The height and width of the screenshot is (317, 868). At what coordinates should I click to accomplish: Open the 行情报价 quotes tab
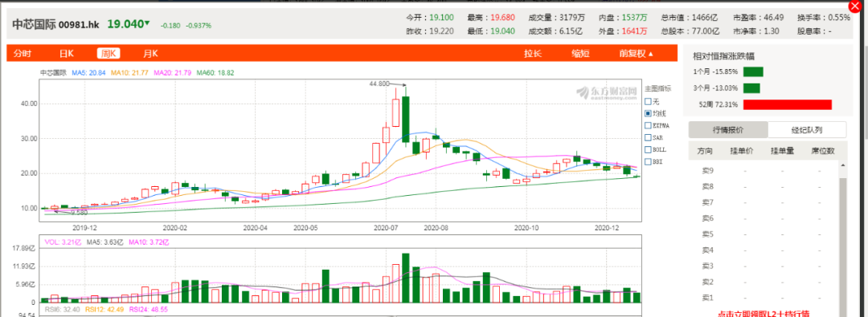728,130
